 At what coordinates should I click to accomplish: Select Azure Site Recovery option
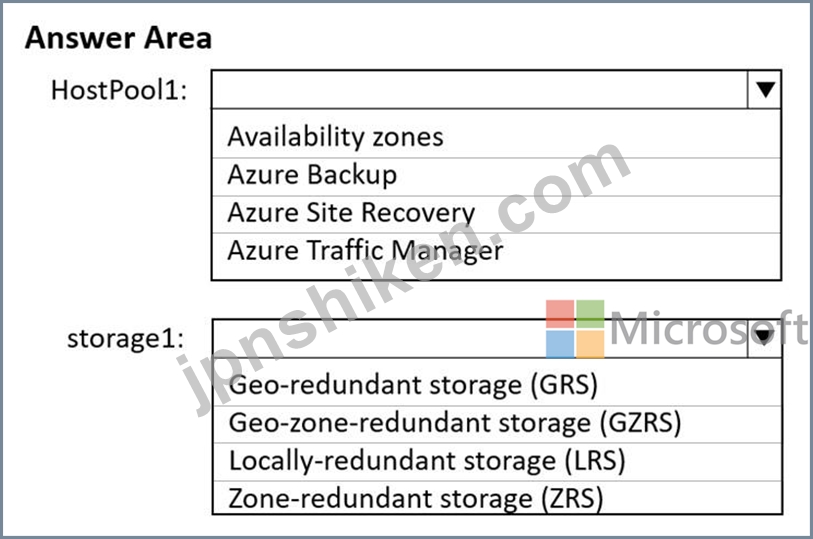pyautogui.click(x=496, y=213)
